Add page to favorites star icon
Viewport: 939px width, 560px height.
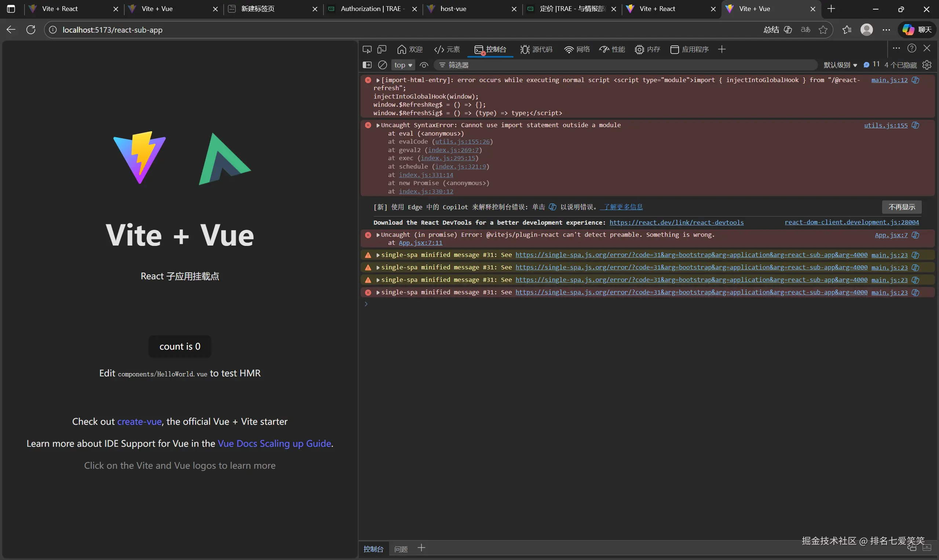[823, 30]
